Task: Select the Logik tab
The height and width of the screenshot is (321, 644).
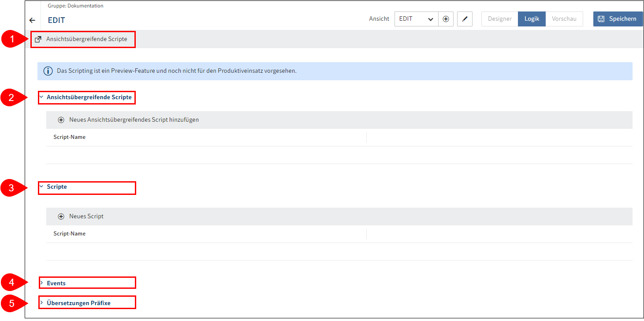Action: [x=532, y=19]
